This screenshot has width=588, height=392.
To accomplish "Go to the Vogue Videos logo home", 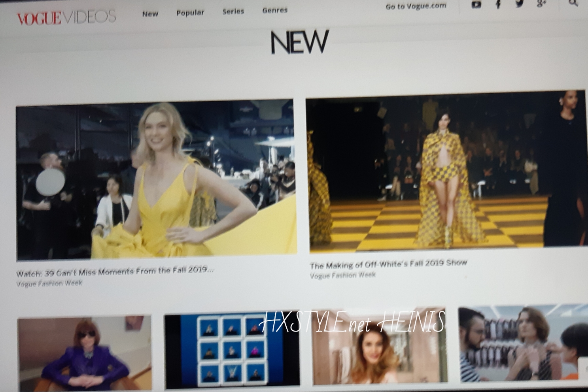I will tap(66, 17).
